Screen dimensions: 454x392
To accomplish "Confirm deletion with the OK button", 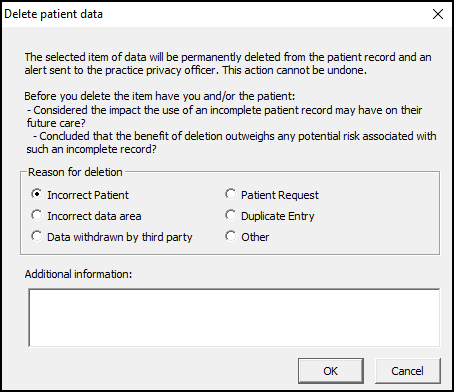I will point(330,371).
